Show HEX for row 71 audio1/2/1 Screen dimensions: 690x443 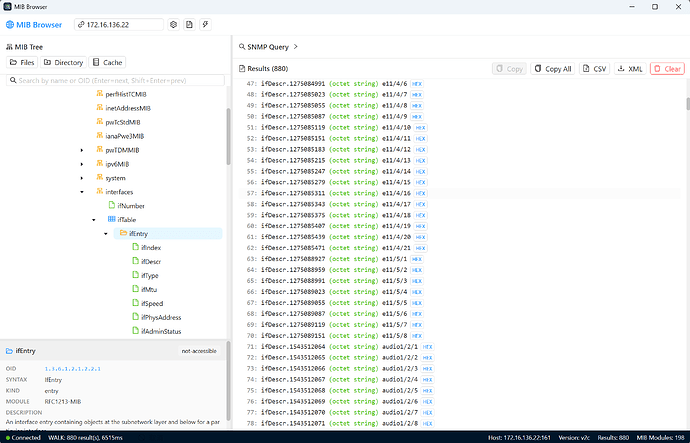click(427, 347)
